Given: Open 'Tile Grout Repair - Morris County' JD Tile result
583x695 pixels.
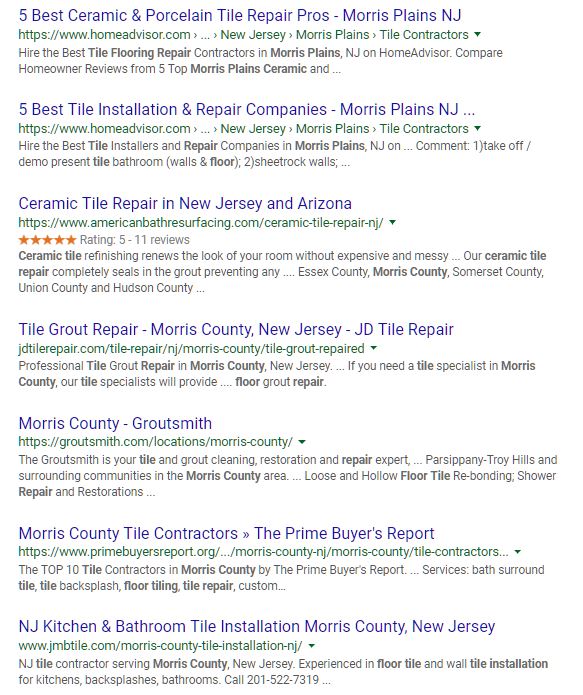Looking at the screenshot, I should (x=236, y=329).
